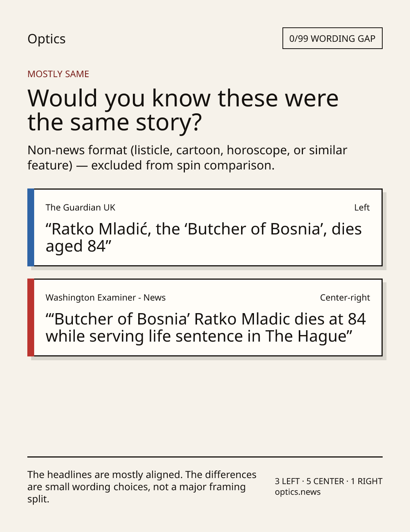This screenshot has width=410, height=532.
Task: Click the Left bias label
Action: pyautogui.click(x=362, y=207)
